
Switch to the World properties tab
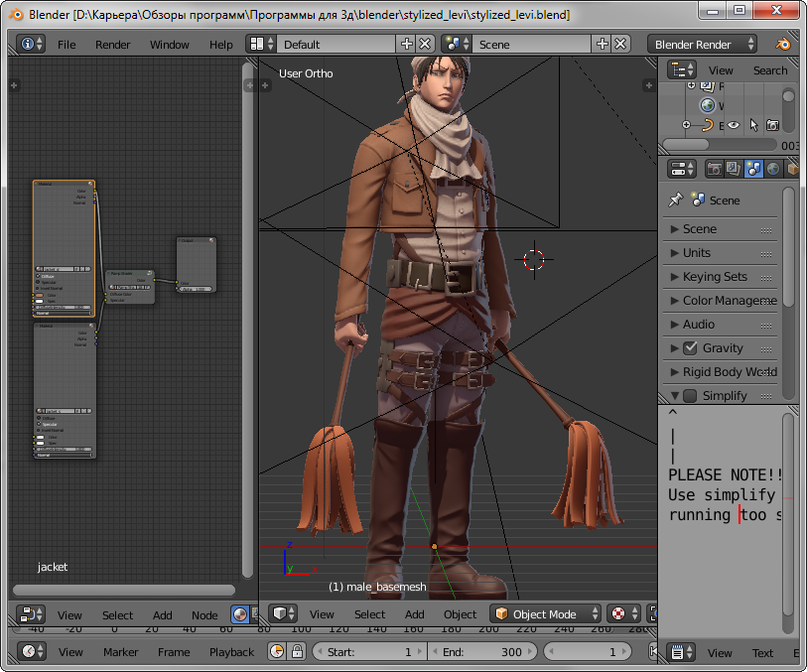click(772, 169)
